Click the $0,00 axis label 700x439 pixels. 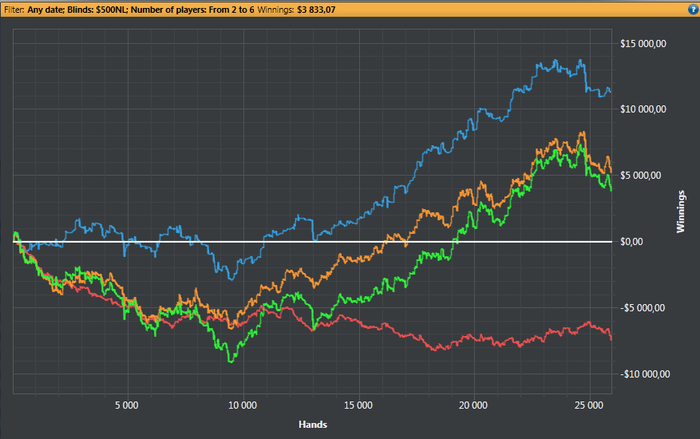pos(633,242)
